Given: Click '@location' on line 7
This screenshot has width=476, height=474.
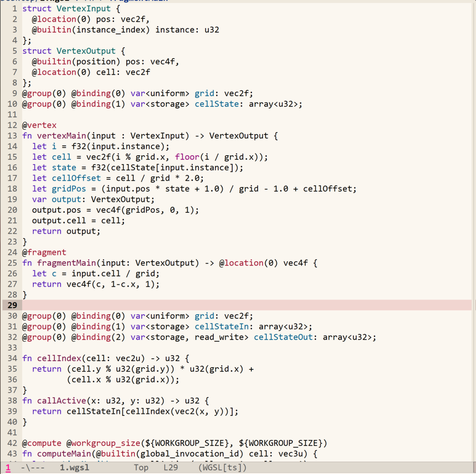Looking at the screenshot, I should pos(54,72).
